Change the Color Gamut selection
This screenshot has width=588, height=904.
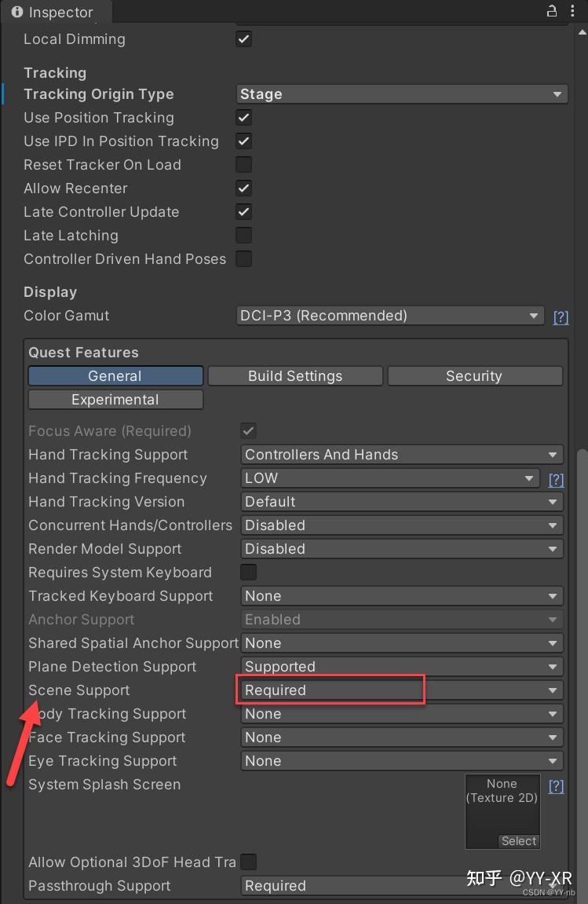tap(389, 315)
